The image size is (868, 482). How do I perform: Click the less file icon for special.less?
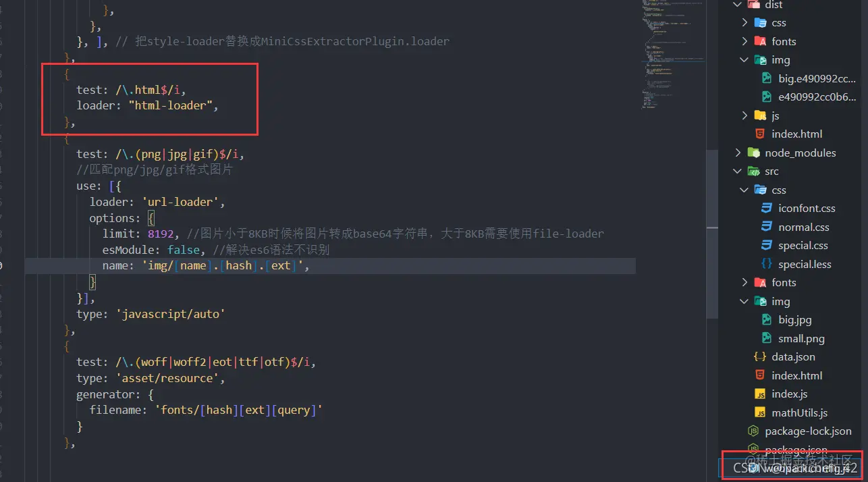tap(766, 264)
